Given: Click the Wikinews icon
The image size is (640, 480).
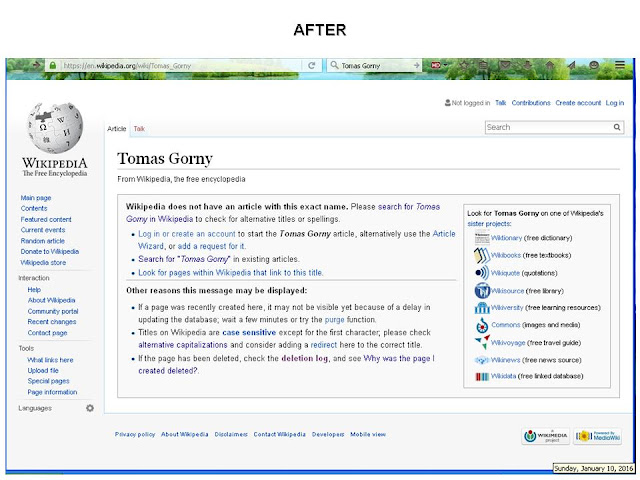Looking at the screenshot, I should click(x=482, y=360).
